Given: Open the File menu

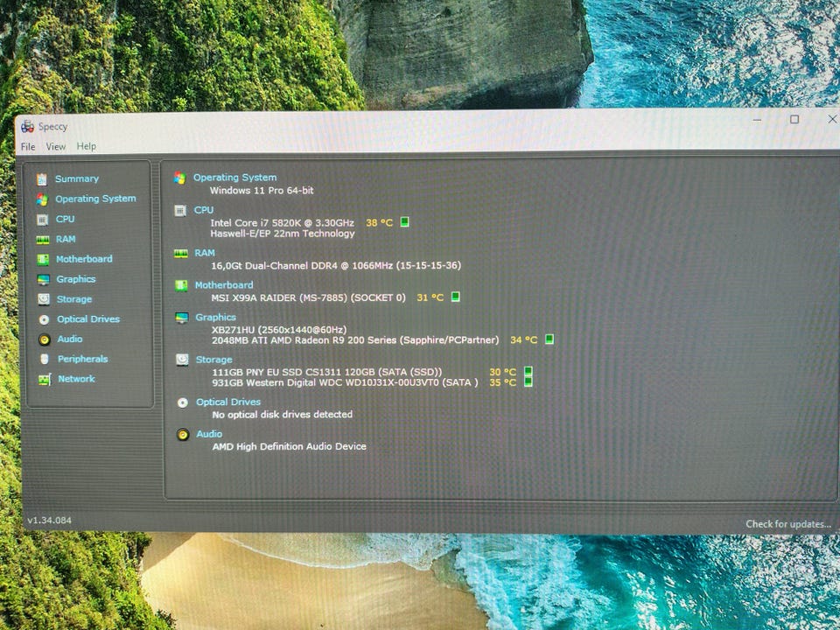Looking at the screenshot, I should point(28,146).
